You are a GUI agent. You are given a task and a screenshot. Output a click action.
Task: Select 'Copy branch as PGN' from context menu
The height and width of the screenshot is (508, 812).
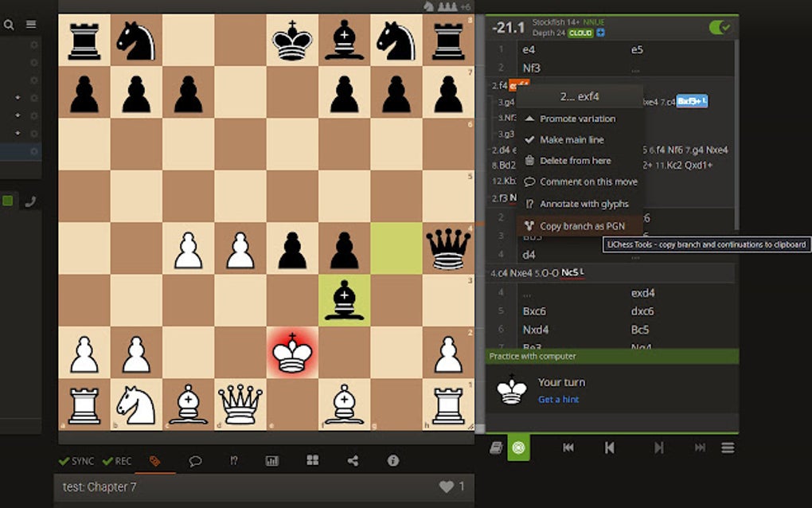580,225
